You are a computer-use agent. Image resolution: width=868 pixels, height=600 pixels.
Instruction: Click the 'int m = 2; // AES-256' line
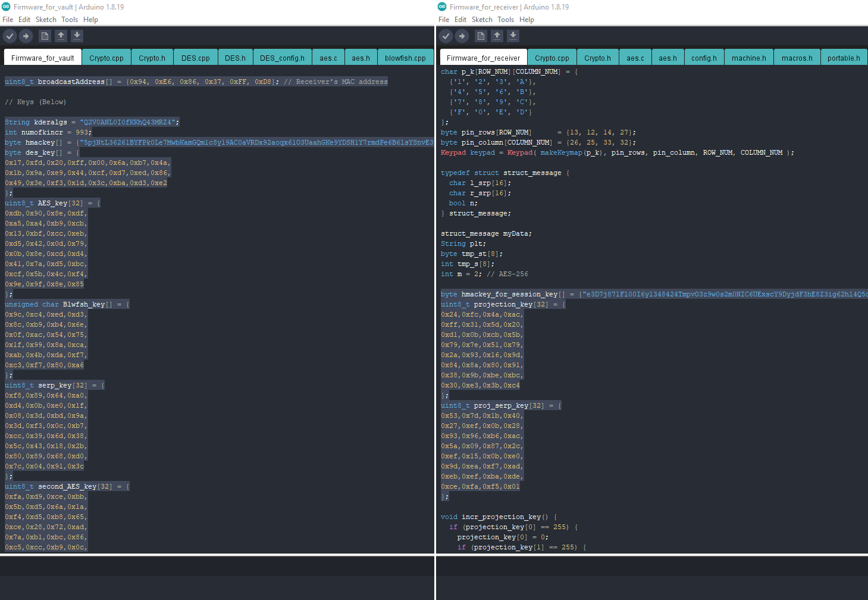pyautogui.click(x=484, y=274)
